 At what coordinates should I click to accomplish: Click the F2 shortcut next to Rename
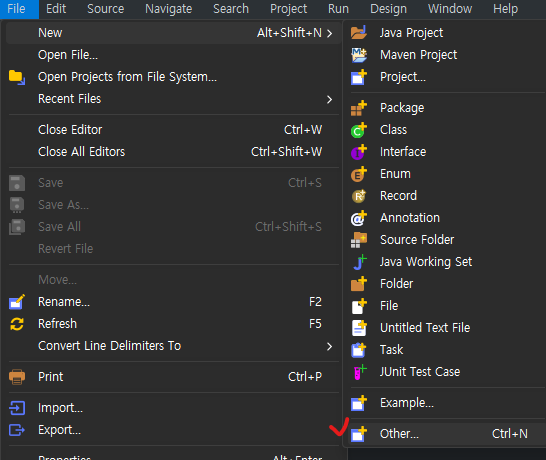(x=315, y=302)
